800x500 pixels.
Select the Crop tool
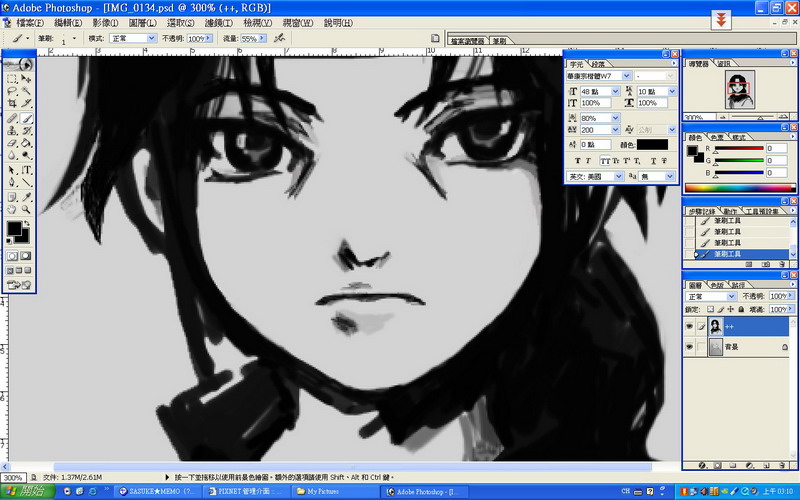[x=12, y=104]
